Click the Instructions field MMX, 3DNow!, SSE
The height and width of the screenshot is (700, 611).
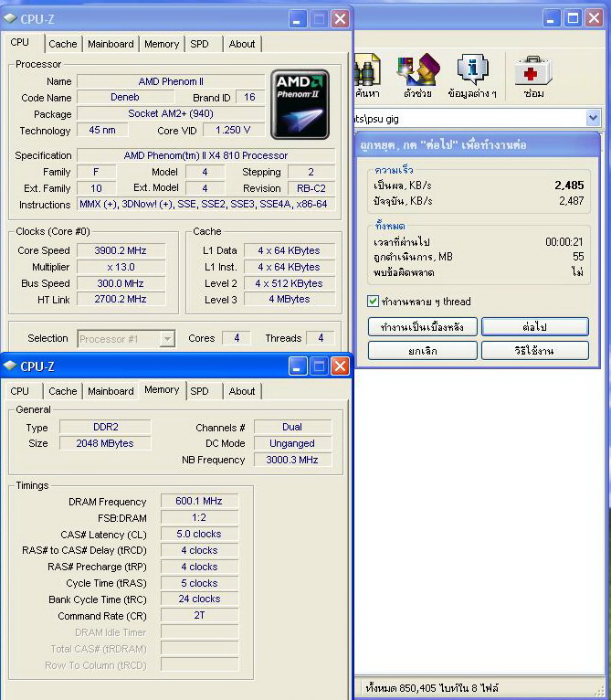coord(205,204)
